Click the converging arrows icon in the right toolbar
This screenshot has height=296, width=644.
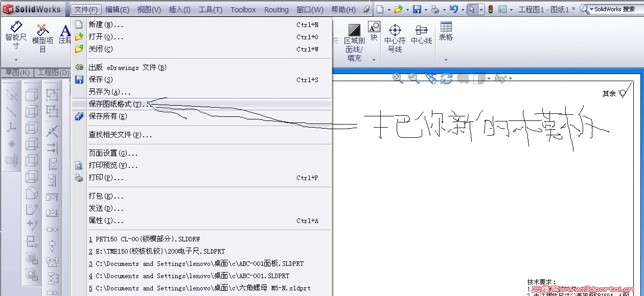pyautogui.click(x=52, y=132)
